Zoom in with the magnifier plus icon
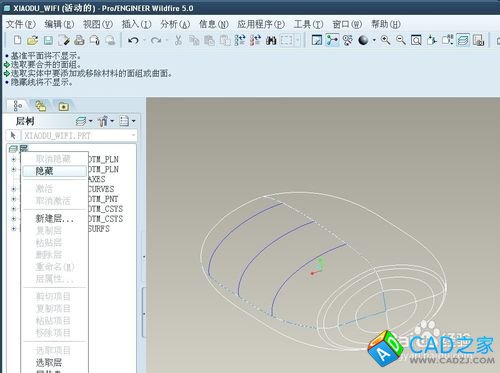500x373 pixels. coord(386,40)
